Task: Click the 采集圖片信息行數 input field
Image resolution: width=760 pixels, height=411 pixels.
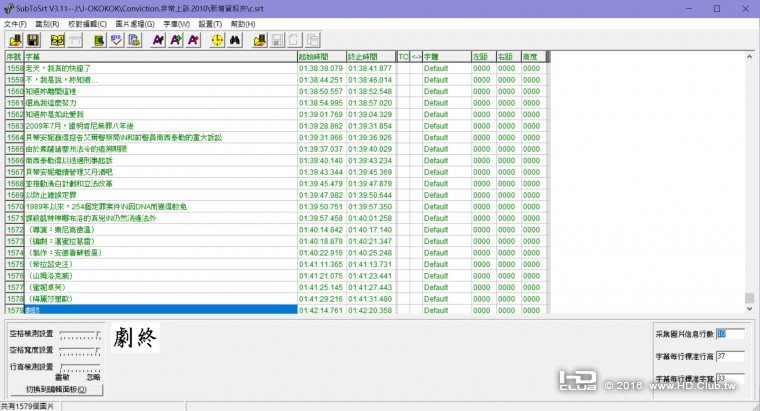Action: click(x=730, y=334)
